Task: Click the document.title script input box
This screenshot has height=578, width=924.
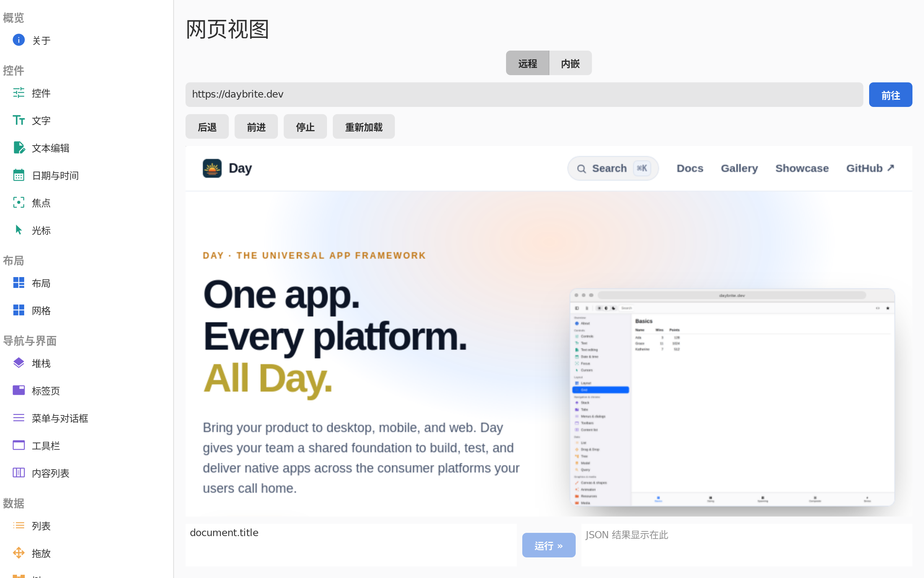Action: [351, 545]
